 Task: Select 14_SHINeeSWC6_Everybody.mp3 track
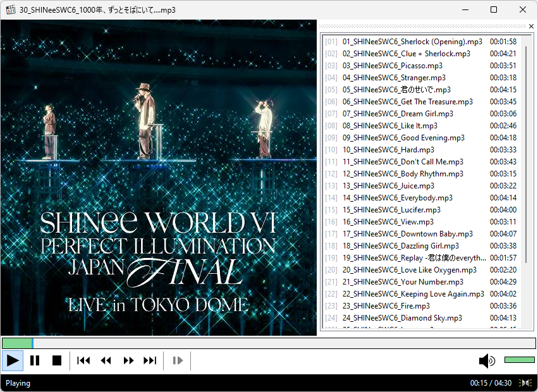coord(421,198)
